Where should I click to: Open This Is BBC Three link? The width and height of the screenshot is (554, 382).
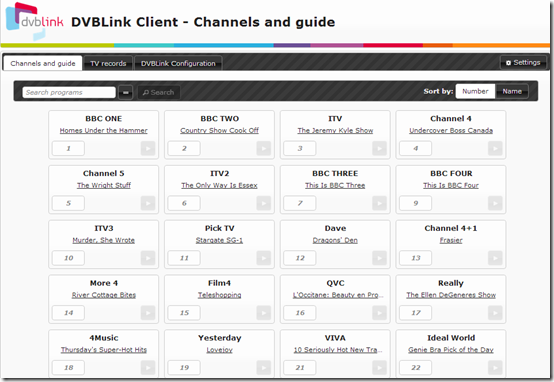pyautogui.click(x=335, y=185)
